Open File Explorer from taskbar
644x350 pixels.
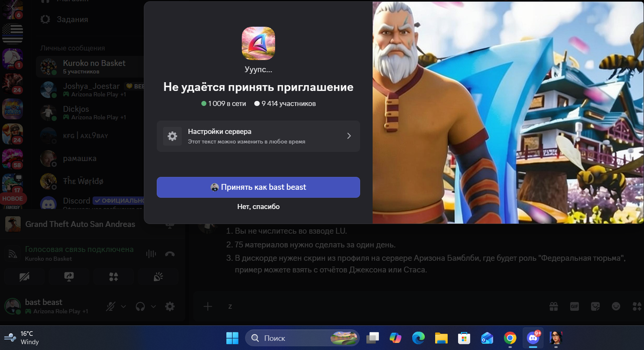(x=441, y=338)
